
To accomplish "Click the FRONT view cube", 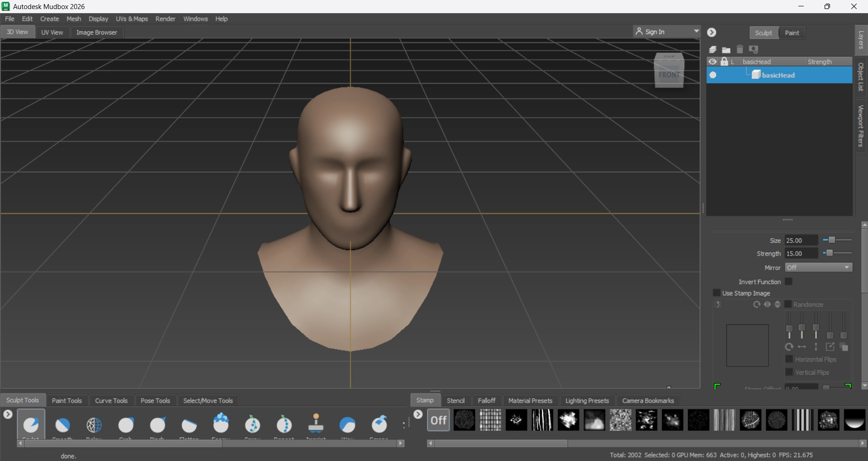I will point(669,74).
